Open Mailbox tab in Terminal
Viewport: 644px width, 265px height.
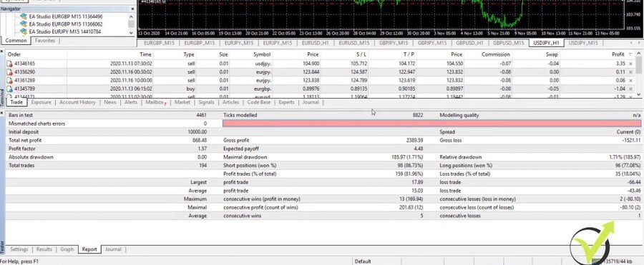click(155, 103)
